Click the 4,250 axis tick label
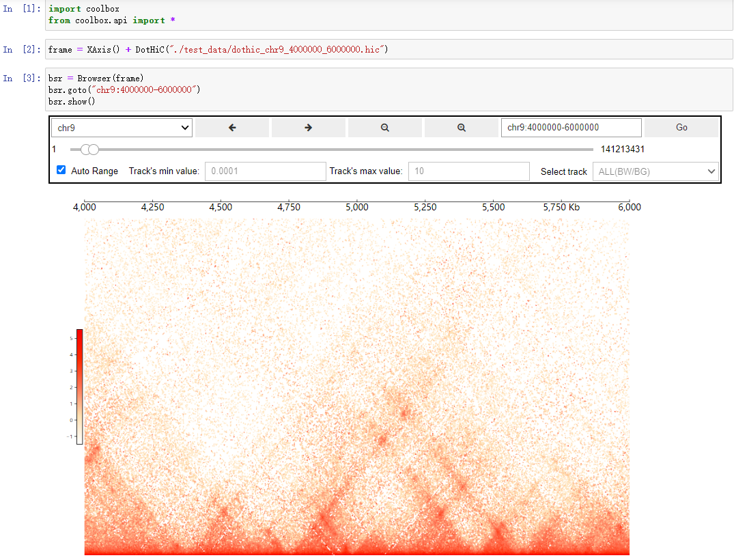 pyautogui.click(x=153, y=207)
